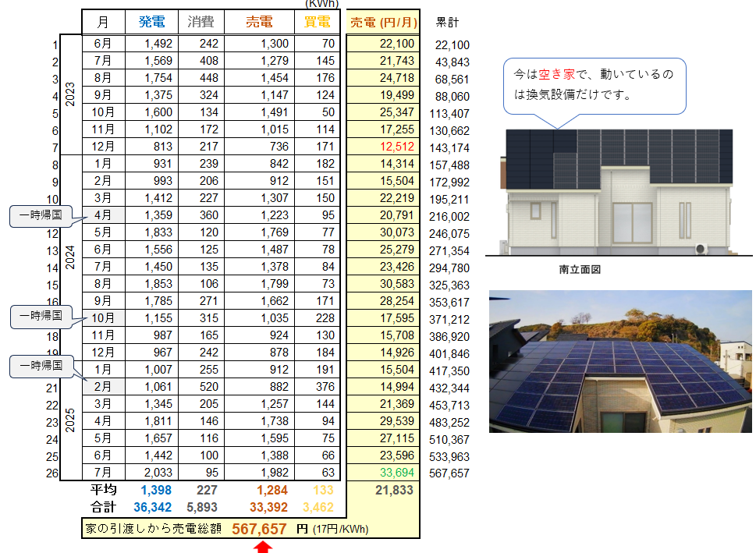The height and width of the screenshot is (553, 756).
Task: Select the blue 36,342 total value
Action: click(152, 507)
